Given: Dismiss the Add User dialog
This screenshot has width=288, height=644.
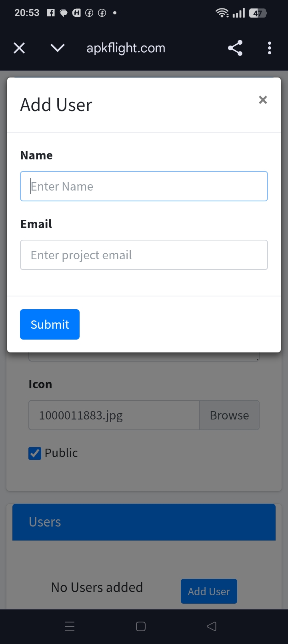Looking at the screenshot, I should click(x=263, y=100).
